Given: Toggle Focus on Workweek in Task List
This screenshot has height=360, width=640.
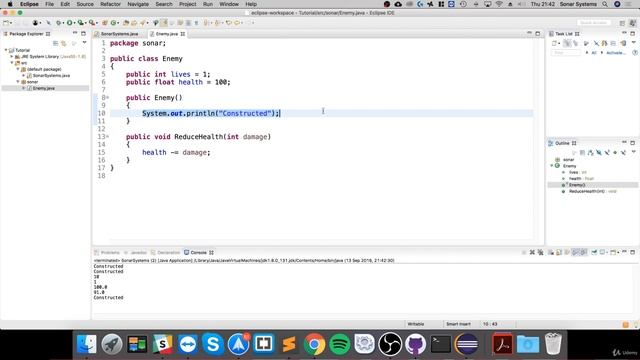Looking at the screenshot, I should click(x=587, y=43).
